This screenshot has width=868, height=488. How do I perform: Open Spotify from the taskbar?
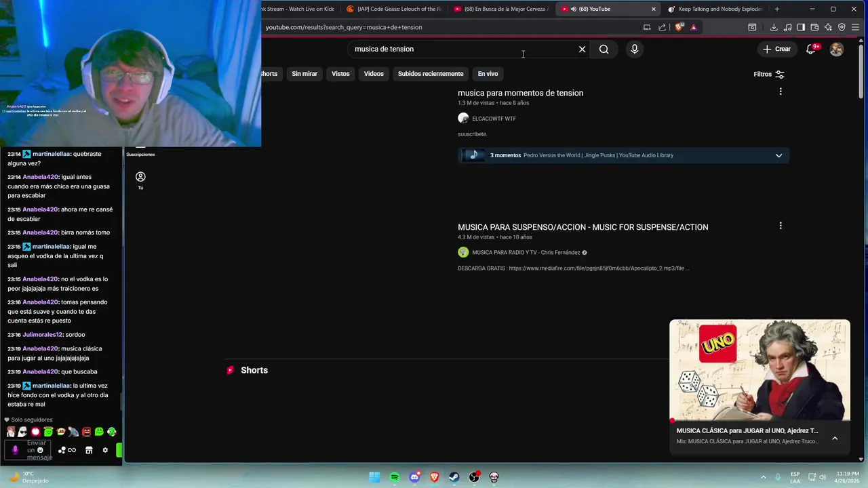coord(395,477)
